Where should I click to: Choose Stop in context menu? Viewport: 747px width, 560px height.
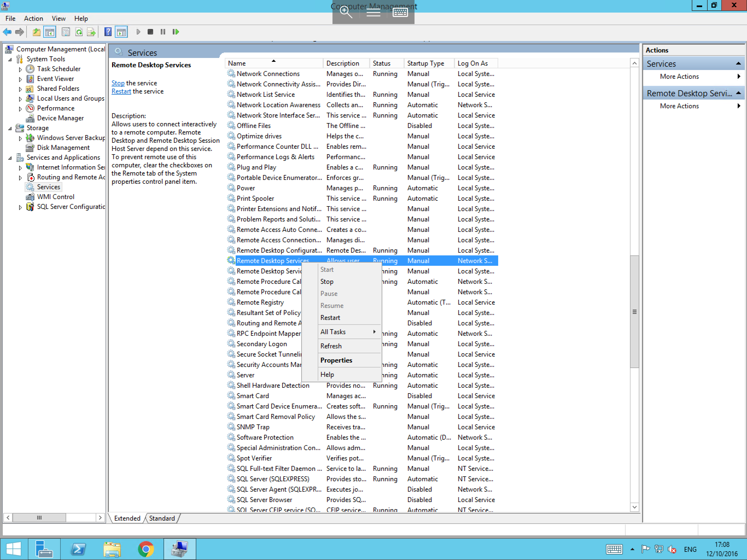[x=349, y=281]
